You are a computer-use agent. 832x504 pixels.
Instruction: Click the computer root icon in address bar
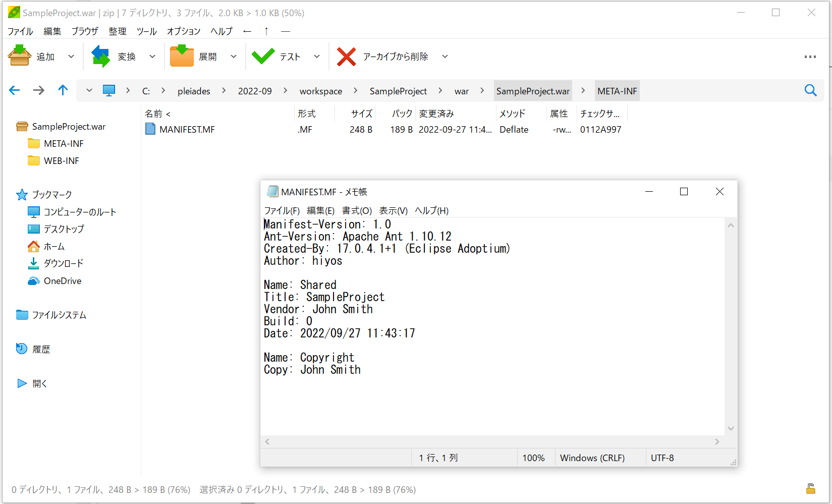[109, 91]
